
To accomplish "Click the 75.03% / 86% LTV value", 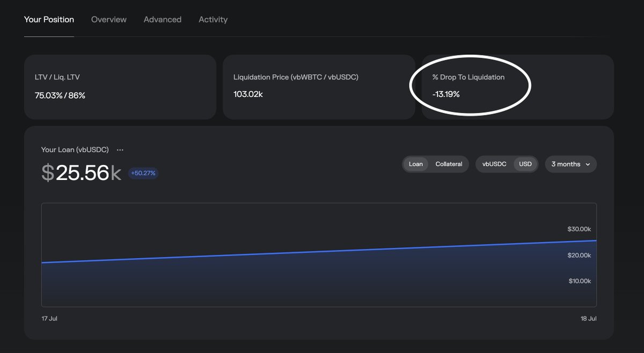I will click(60, 95).
